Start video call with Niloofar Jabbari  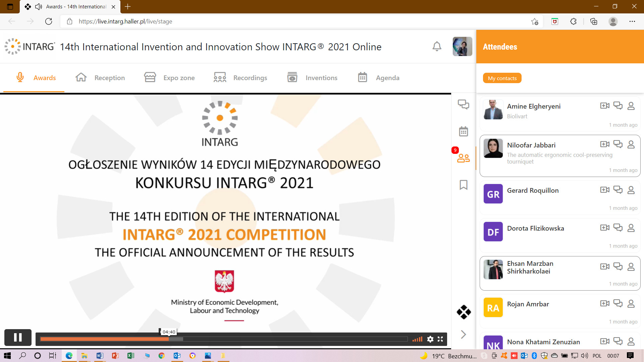605,144
